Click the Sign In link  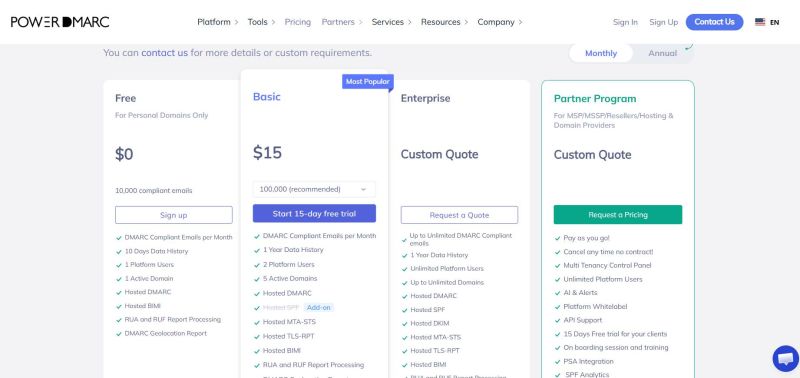[625, 22]
